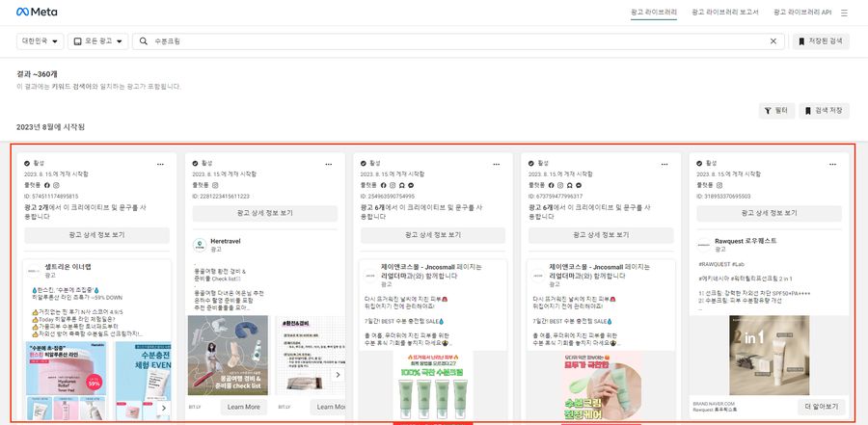Click result count text 결과 ~360개
The width and height of the screenshot is (868, 425).
point(37,74)
